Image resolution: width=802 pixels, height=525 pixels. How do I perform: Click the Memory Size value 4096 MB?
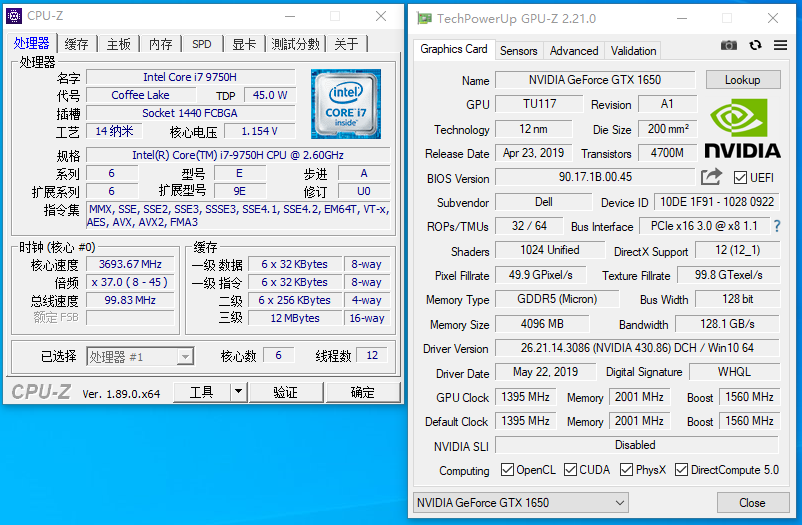(542, 324)
